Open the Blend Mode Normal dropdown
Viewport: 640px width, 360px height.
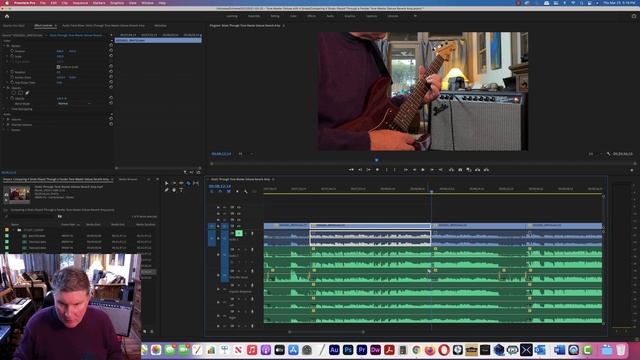74,104
